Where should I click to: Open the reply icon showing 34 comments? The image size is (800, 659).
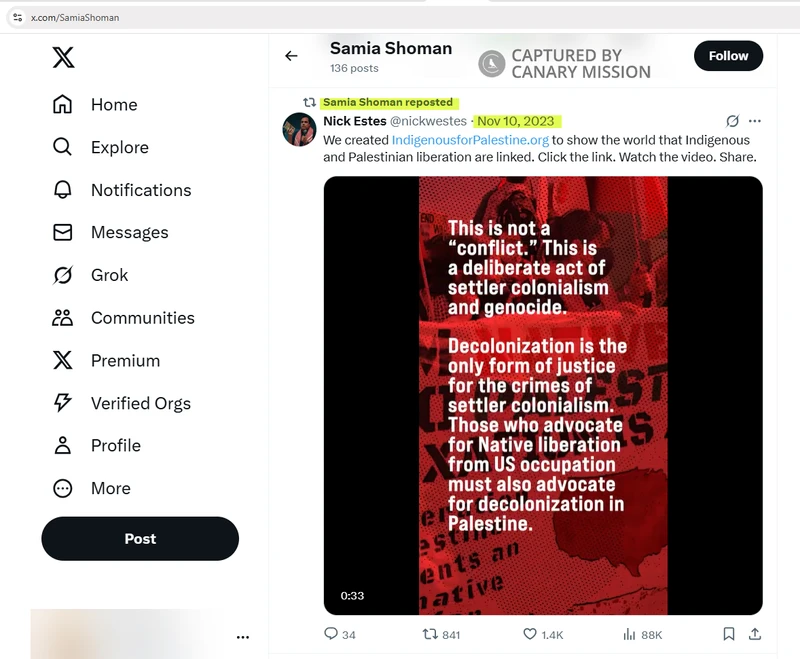click(331, 633)
